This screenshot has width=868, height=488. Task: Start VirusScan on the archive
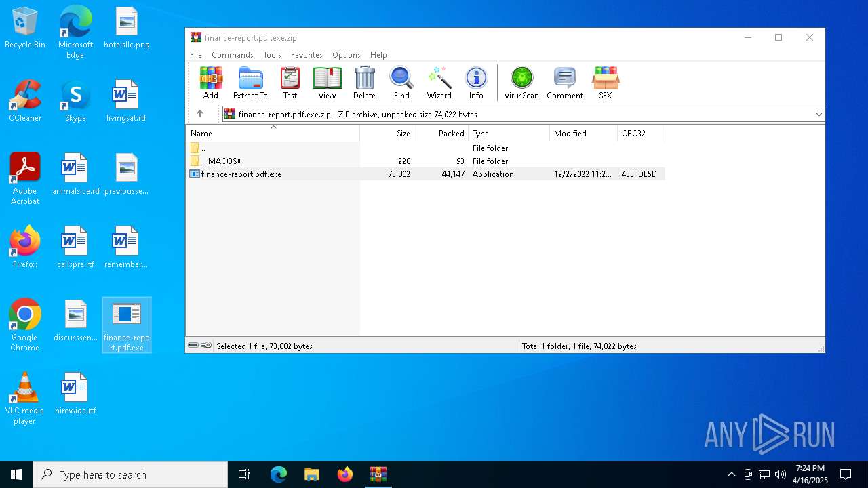click(x=521, y=83)
